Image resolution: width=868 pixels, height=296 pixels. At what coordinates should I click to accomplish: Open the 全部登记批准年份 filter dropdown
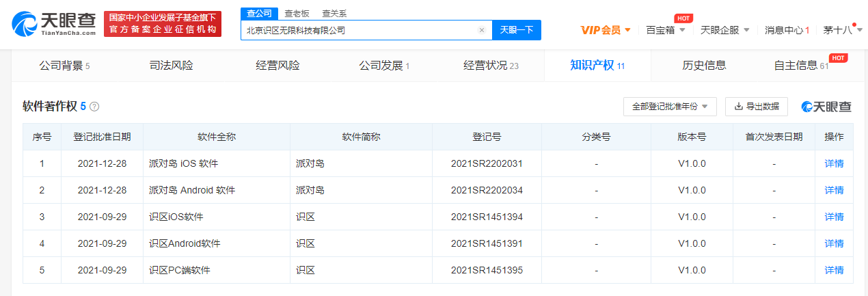tap(669, 107)
